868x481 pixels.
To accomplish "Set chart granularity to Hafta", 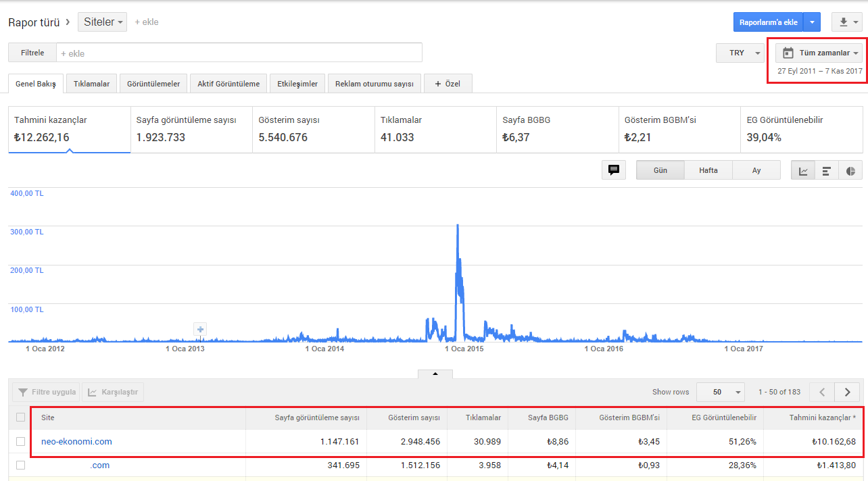I will [708, 170].
